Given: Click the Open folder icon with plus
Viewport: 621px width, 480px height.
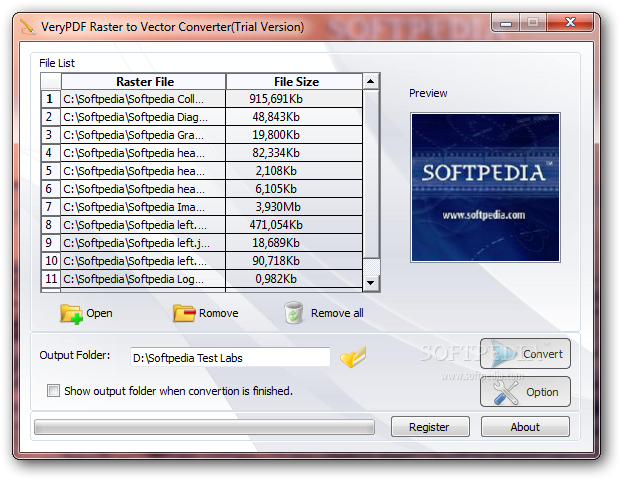Looking at the screenshot, I should click(71, 314).
